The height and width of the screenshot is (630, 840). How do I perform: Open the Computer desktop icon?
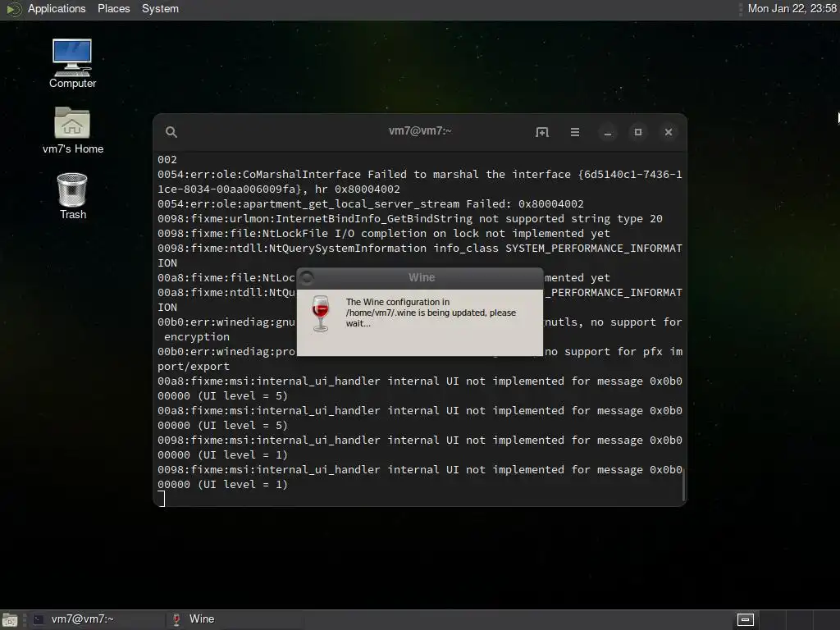[72, 63]
